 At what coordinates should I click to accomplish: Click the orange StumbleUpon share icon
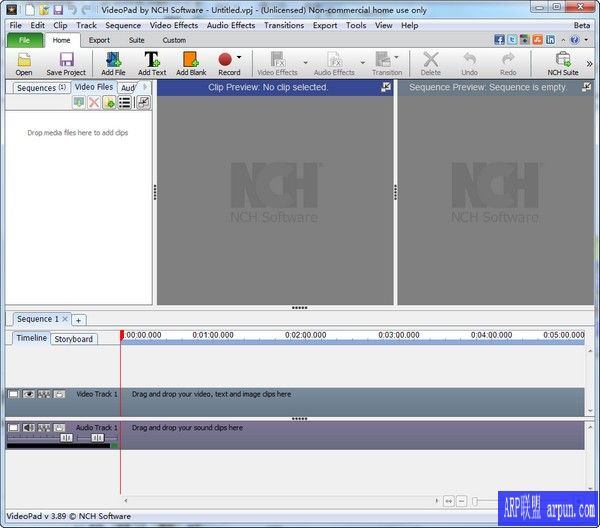click(x=538, y=40)
